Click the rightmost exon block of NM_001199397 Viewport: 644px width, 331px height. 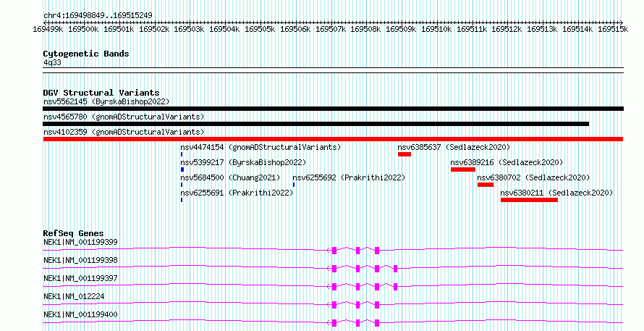[x=396, y=287]
